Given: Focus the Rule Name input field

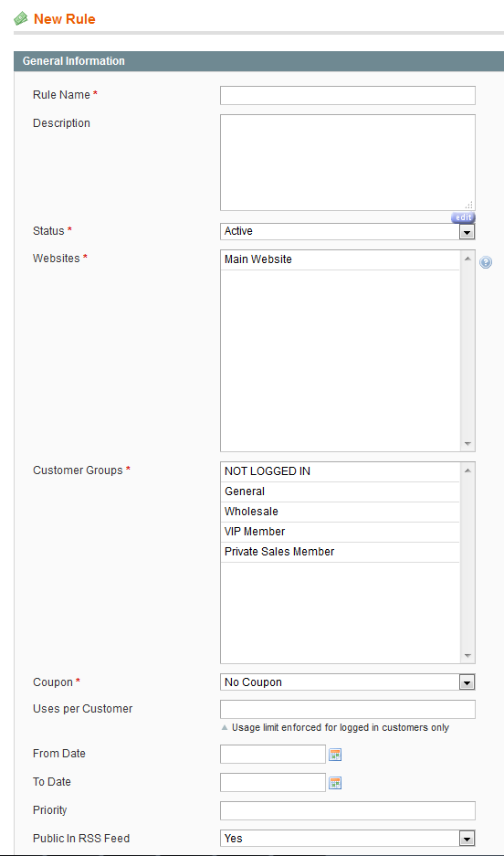Looking at the screenshot, I should (x=348, y=95).
